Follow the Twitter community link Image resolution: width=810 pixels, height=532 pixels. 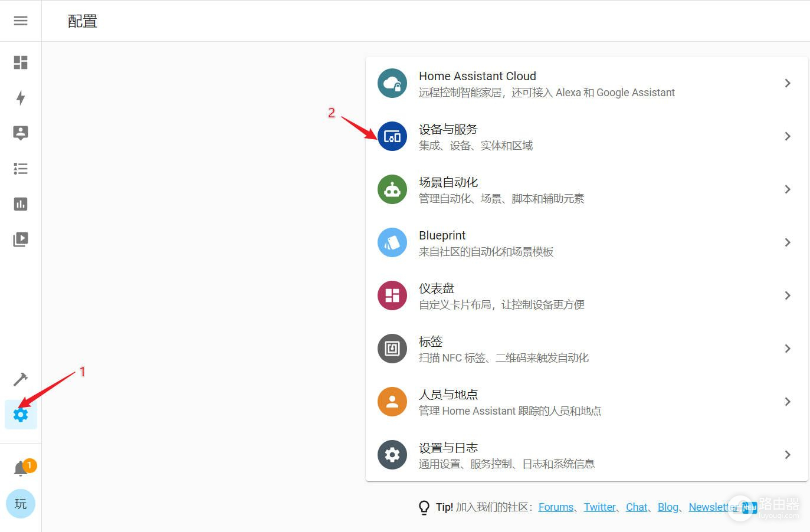coord(599,507)
